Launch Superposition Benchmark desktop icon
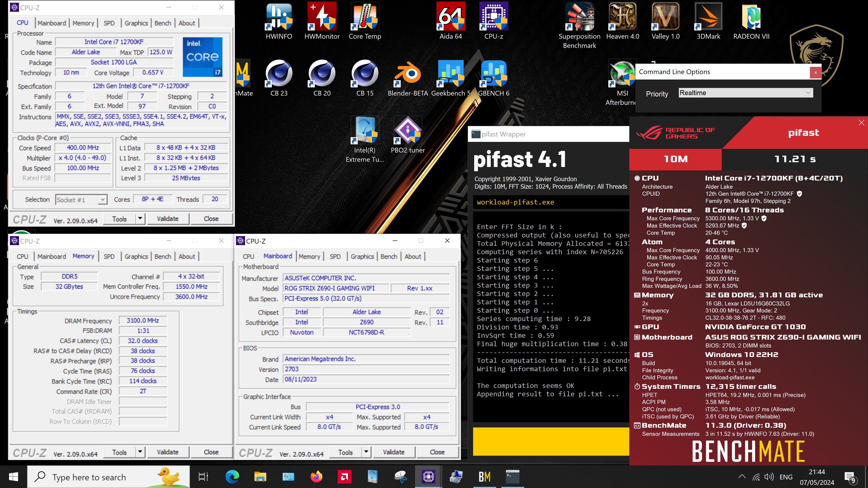The height and width of the screenshot is (488, 868). (580, 26)
